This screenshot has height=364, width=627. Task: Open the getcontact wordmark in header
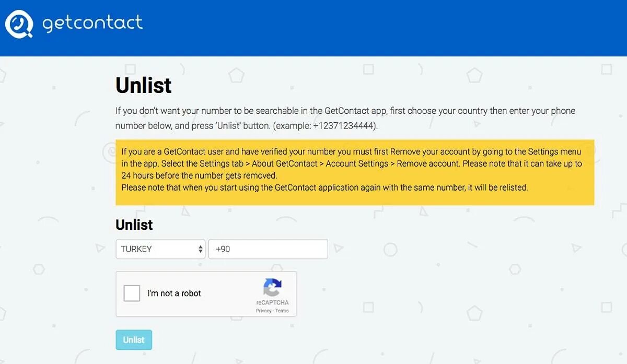tap(92, 23)
